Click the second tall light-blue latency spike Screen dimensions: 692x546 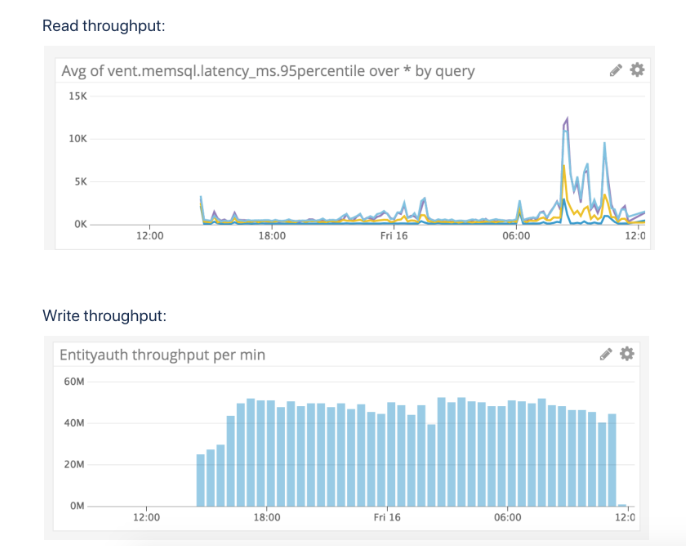(605, 143)
